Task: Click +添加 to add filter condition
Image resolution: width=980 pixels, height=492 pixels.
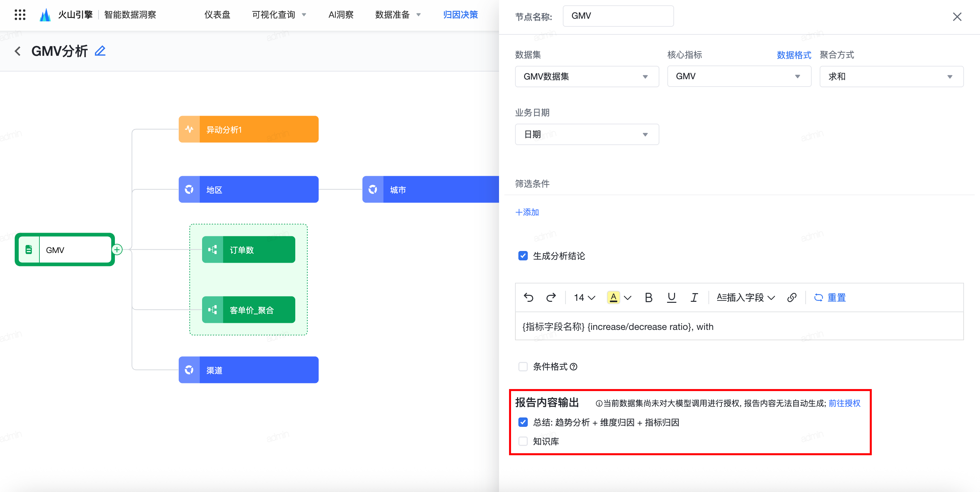Action: (527, 212)
